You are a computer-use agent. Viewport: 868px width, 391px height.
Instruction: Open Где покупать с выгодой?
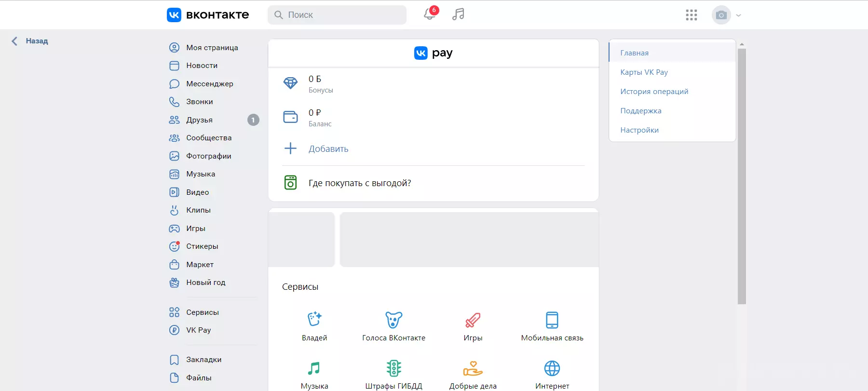[360, 183]
